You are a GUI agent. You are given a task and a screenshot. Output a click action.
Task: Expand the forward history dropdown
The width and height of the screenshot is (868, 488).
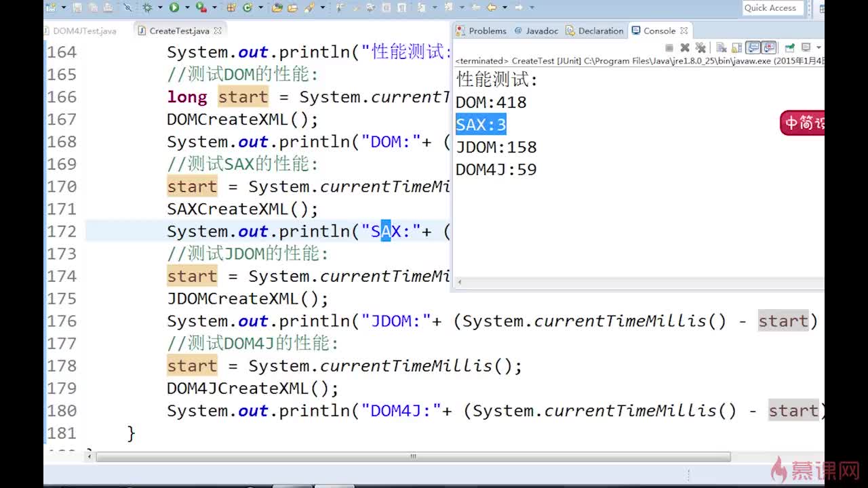click(531, 8)
